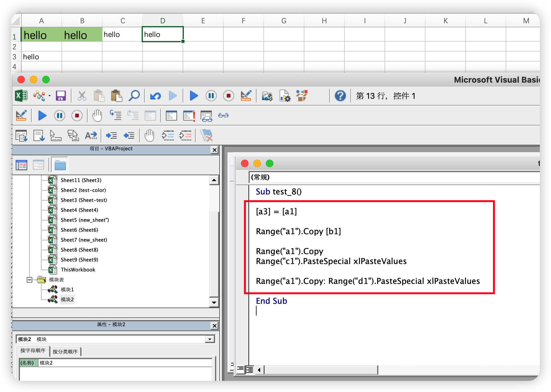Image resolution: width=551 pixels, height=392 pixels.
Task: Click the Step Over icon
Action: pyautogui.click(x=133, y=115)
